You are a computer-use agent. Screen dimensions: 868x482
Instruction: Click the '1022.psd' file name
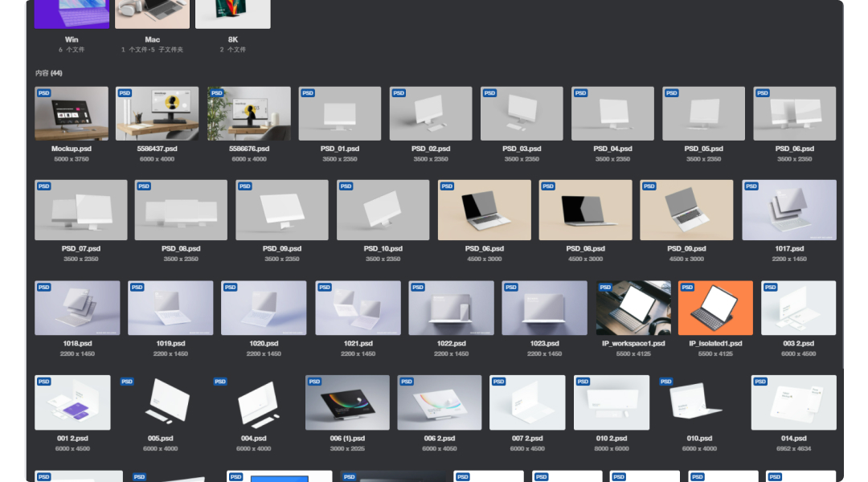451,343
